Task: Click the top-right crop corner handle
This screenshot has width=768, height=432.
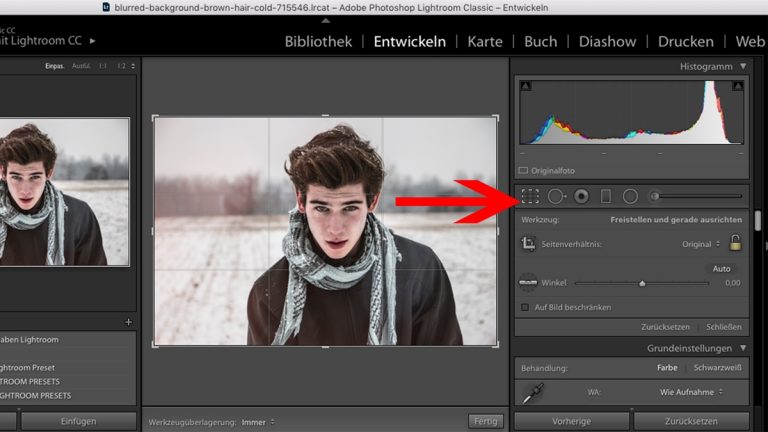Action: point(496,118)
